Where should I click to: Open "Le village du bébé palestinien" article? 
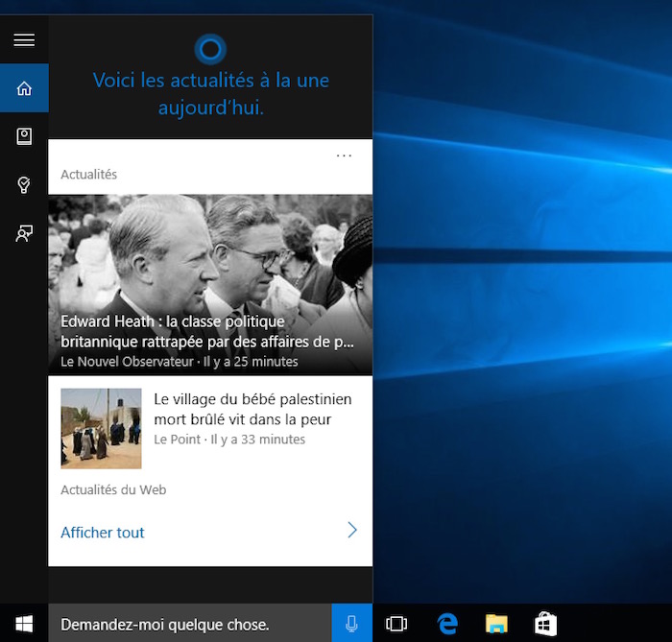point(252,409)
